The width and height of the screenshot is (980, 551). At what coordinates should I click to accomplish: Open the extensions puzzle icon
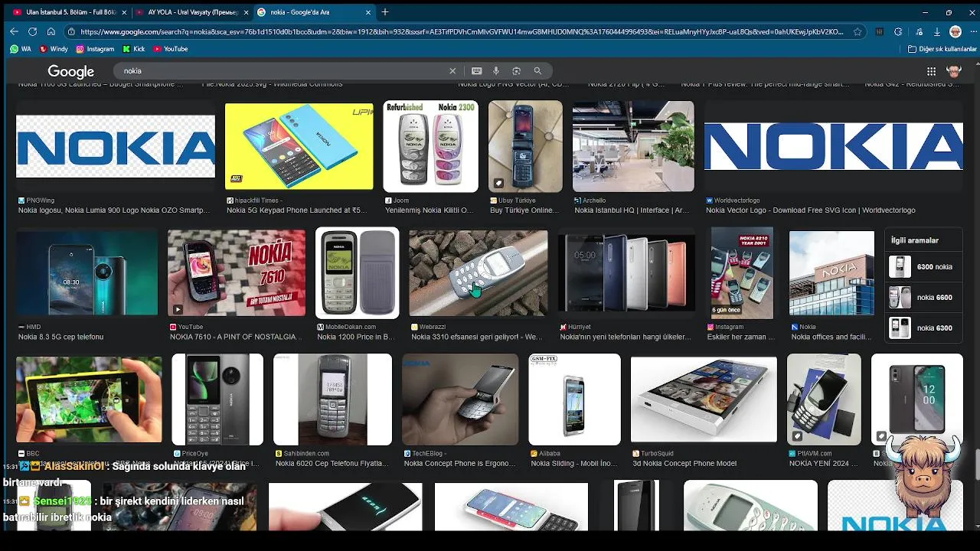tap(898, 31)
